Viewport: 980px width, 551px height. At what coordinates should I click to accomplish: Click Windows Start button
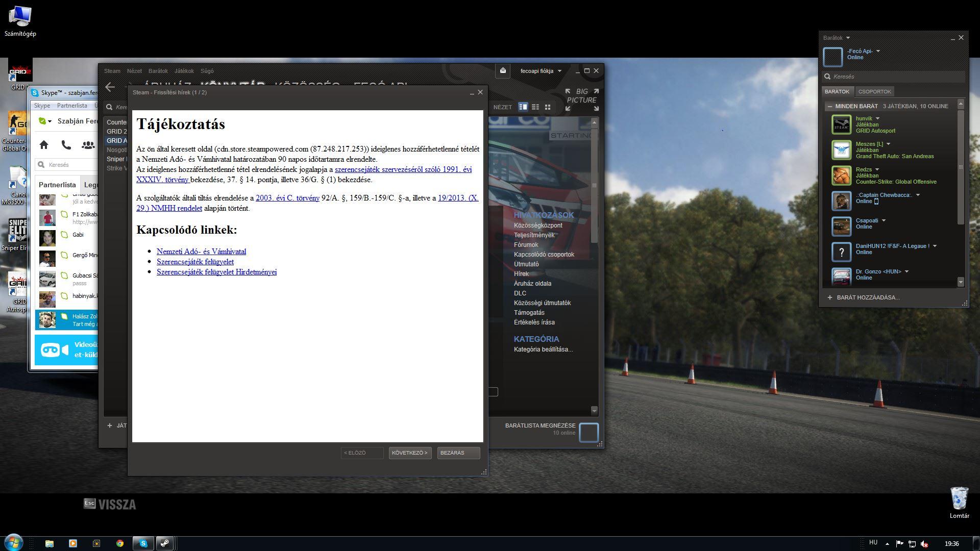(x=13, y=543)
